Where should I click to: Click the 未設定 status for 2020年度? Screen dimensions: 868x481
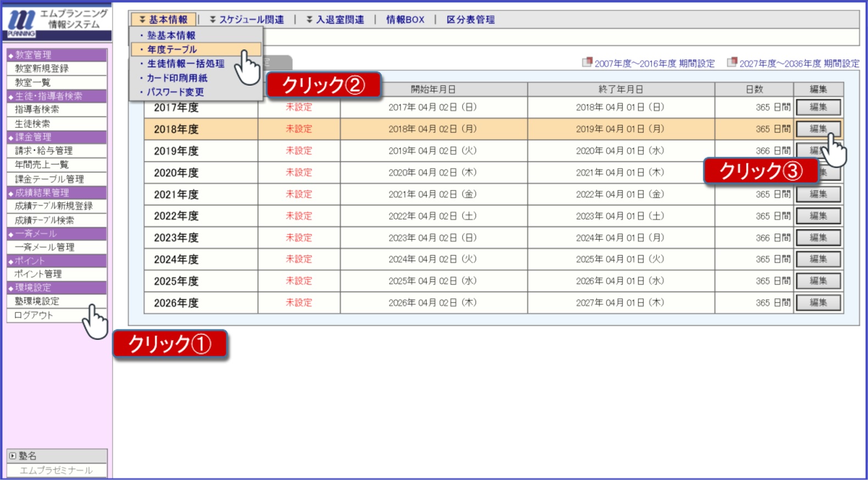(298, 172)
